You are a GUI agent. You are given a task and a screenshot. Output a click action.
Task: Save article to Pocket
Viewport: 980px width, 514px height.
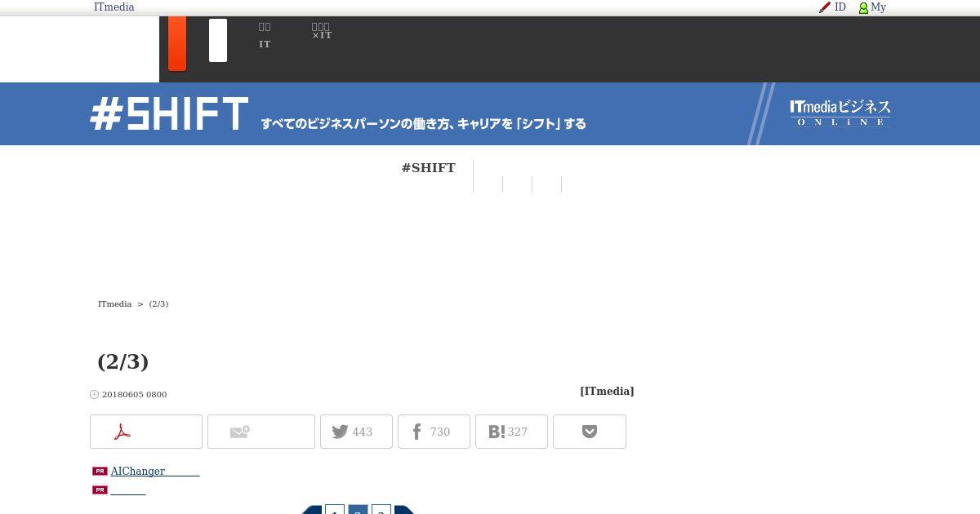pos(590,432)
